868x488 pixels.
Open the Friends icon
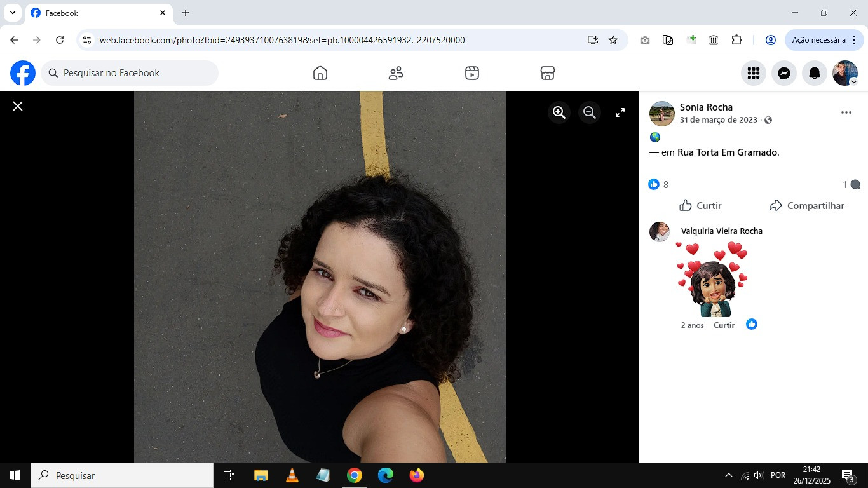pyautogui.click(x=396, y=73)
